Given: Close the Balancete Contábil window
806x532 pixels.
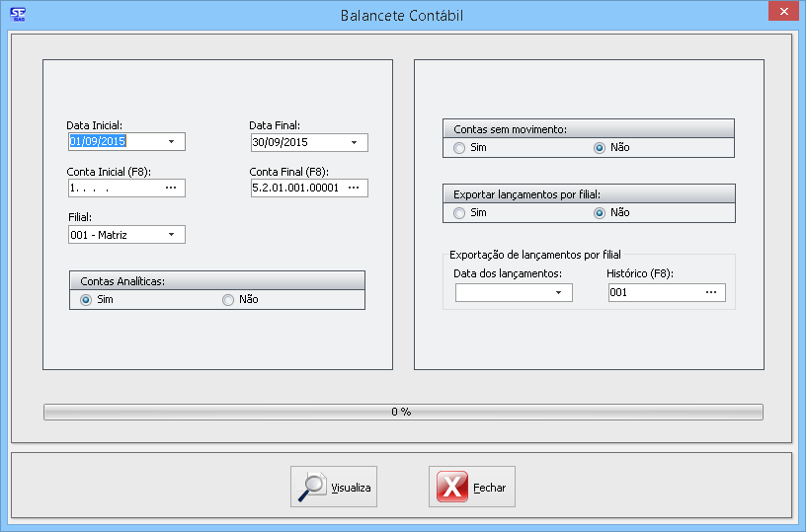Looking at the screenshot, I should 782,11.
